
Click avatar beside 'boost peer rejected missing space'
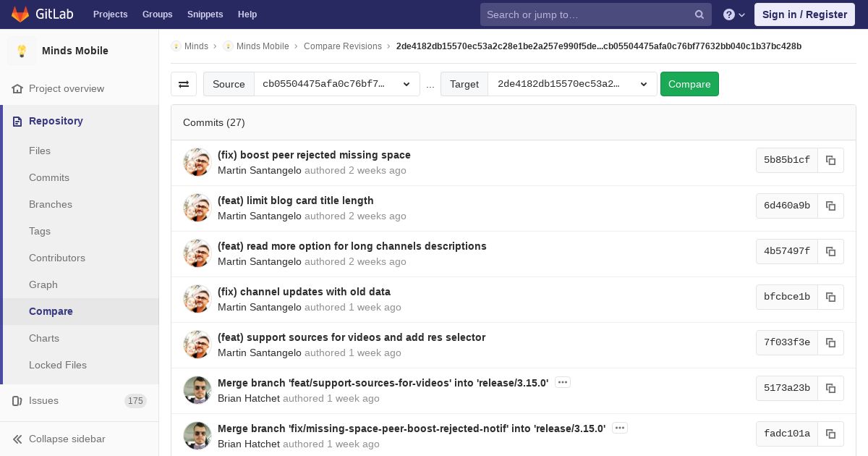pyautogui.click(x=197, y=162)
